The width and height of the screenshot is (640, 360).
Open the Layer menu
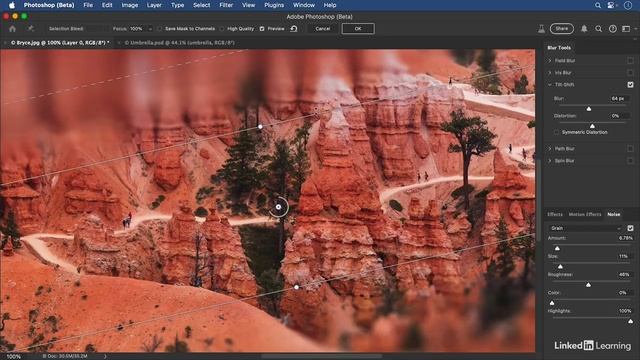coord(154,5)
